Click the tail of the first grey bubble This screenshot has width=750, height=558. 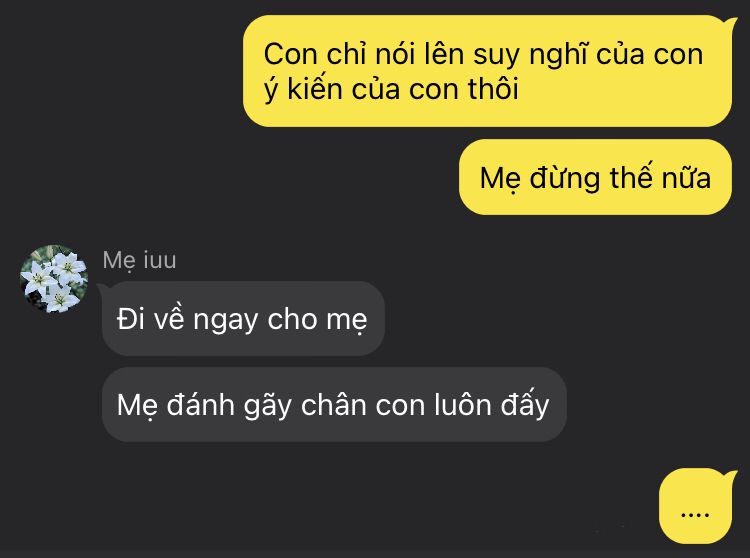(x=103, y=288)
